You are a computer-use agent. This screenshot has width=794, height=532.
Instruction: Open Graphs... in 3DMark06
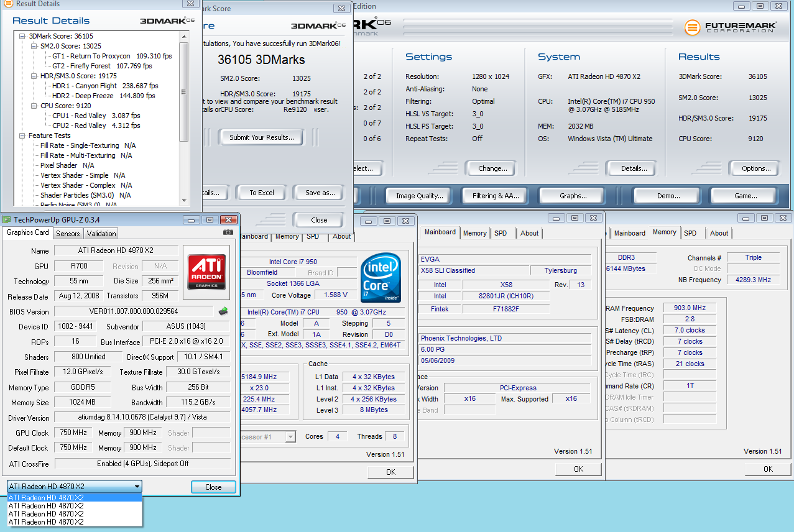573,196
